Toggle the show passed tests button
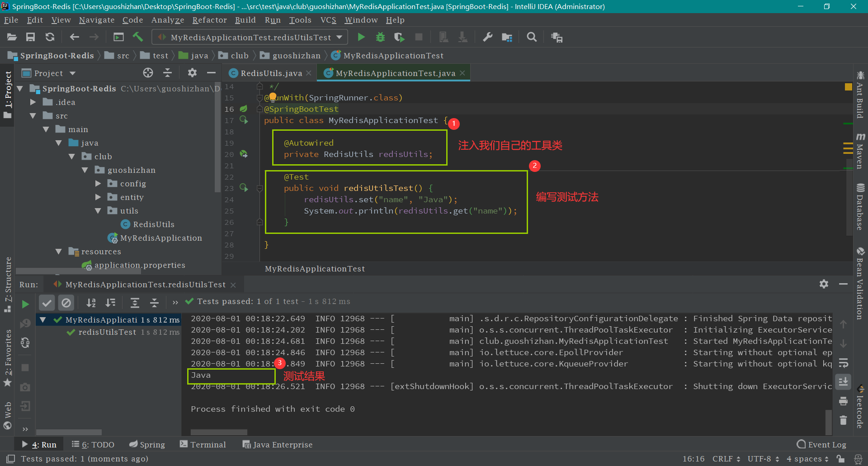The width and height of the screenshot is (868, 466). point(47,303)
